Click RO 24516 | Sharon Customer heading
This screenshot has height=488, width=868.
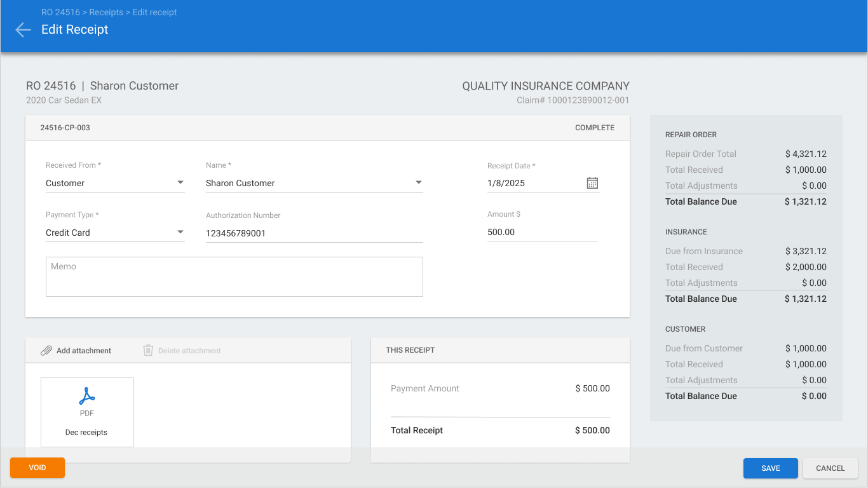click(x=102, y=86)
